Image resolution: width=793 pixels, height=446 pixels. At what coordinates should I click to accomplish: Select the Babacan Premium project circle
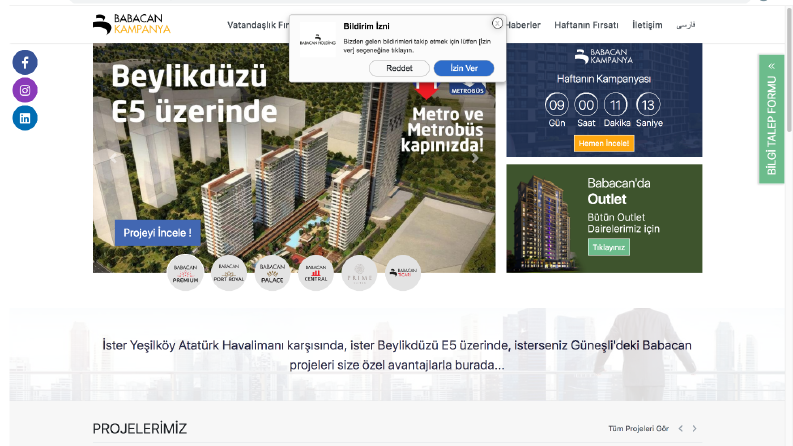185,273
